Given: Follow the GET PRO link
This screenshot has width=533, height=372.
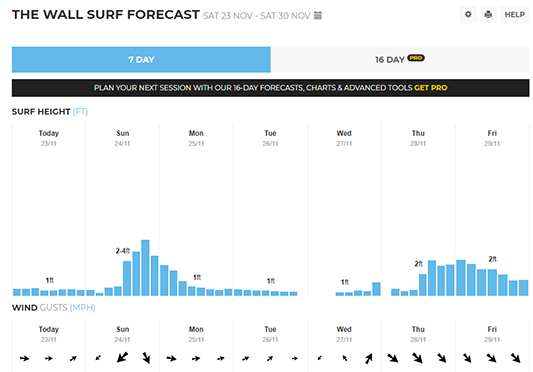Looking at the screenshot, I should (x=430, y=88).
